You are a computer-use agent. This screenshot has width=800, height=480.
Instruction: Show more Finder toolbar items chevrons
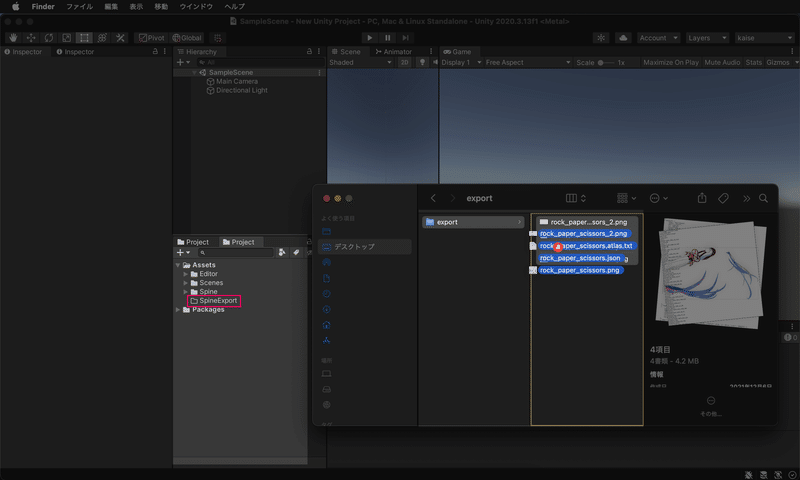746,198
